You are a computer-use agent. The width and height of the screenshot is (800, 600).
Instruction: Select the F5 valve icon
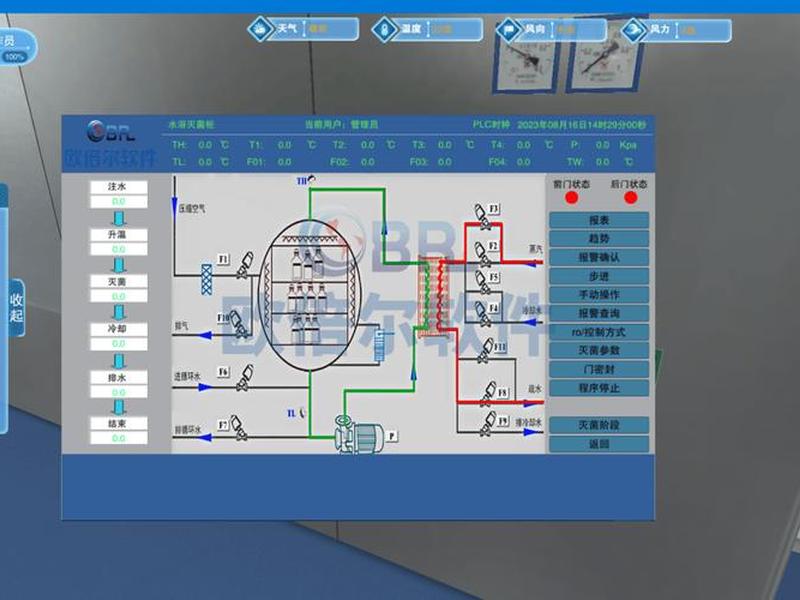(x=482, y=282)
